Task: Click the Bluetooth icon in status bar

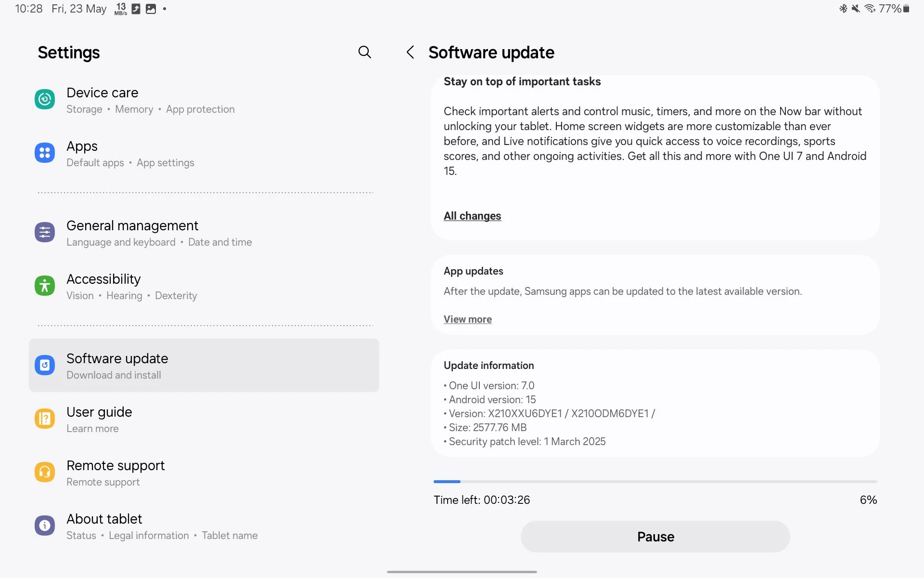Action: [x=843, y=8]
